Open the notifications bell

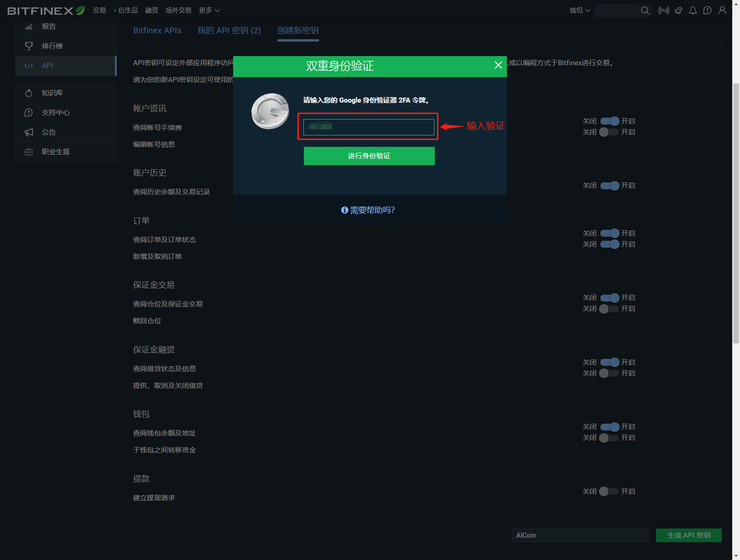(693, 10)
